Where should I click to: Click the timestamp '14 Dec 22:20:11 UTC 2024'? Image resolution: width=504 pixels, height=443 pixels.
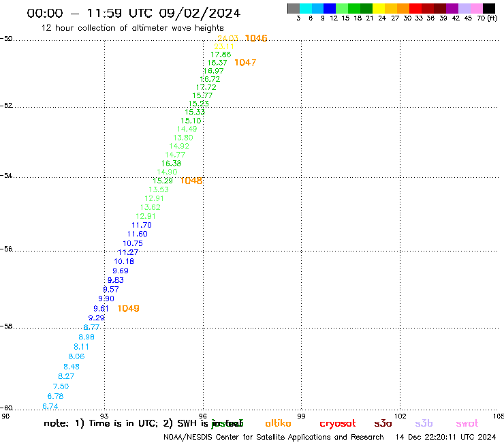click(x=446, y=437)
